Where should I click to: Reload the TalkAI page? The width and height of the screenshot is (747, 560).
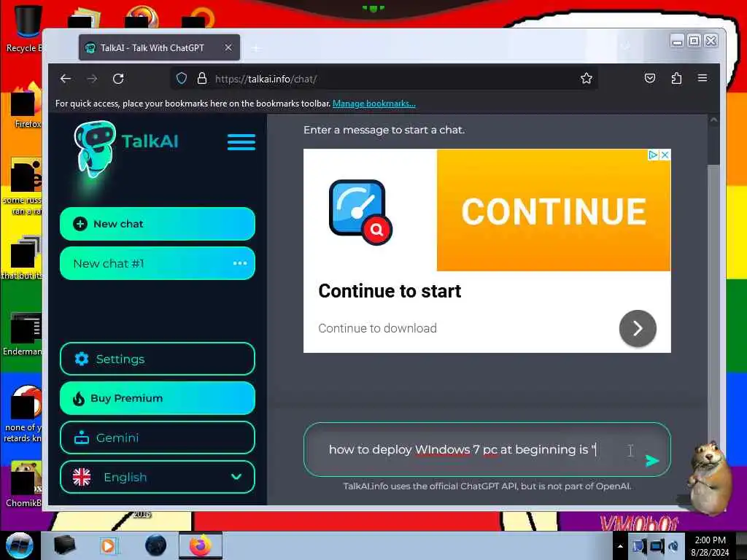(118, 79)
